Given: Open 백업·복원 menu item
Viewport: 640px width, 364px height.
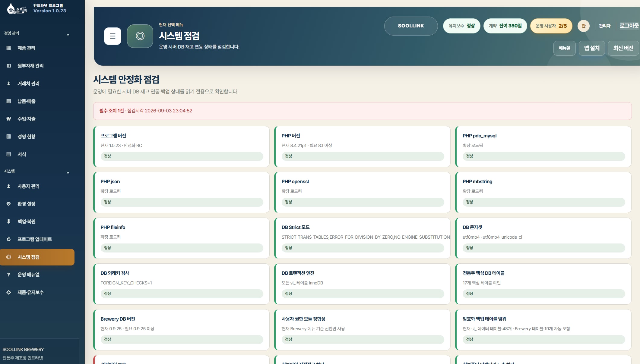Looking at the screenshot, I should [37, 221].
